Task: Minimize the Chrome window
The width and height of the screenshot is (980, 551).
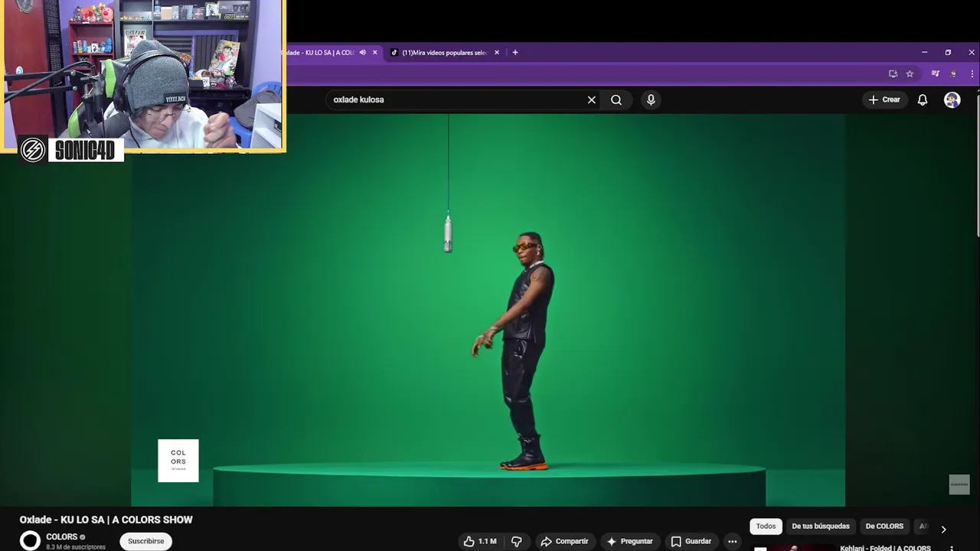Action: tap(924, 53)
